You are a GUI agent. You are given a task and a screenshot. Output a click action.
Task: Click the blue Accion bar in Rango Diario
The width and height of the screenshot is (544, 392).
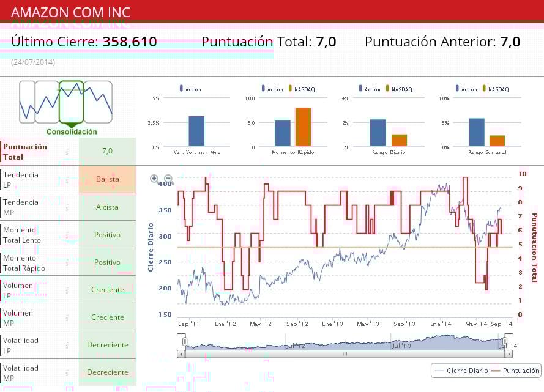378,133
